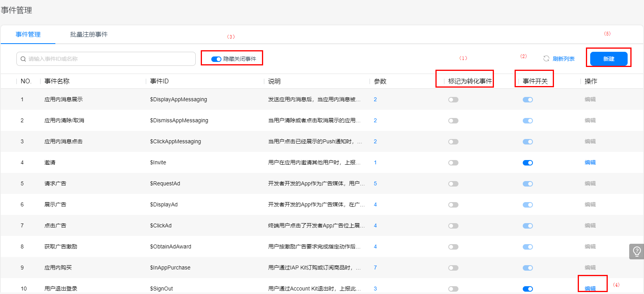
Task: Toggle conversion mark for 邀请 event
Action: (453, 163)
